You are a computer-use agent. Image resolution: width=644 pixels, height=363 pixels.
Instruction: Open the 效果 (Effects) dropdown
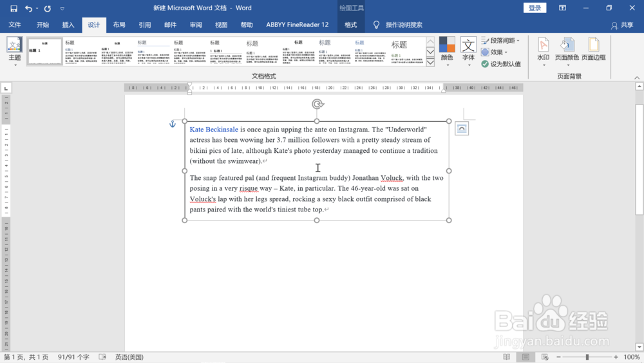pyautogui.click(x=495, y=52)
